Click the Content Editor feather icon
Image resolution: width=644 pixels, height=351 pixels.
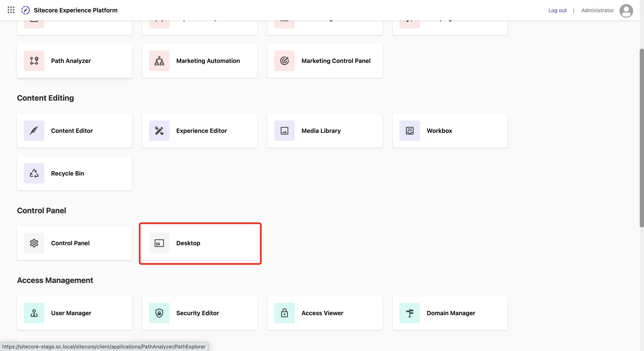coord(34,131)
